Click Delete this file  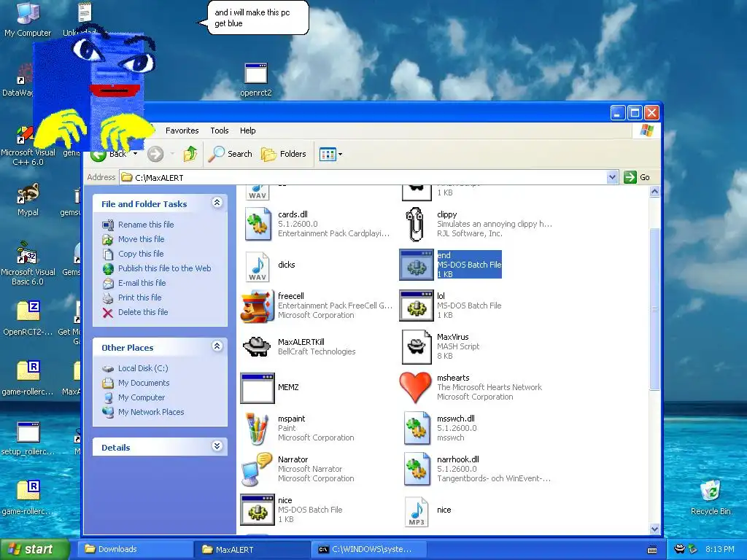[x=143, y=312]
